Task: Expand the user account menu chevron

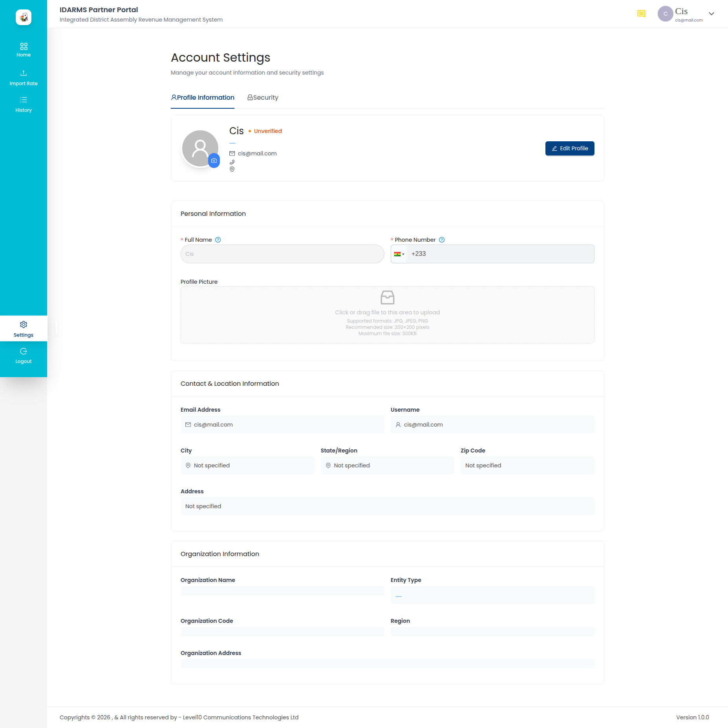Action: point(711,14)
